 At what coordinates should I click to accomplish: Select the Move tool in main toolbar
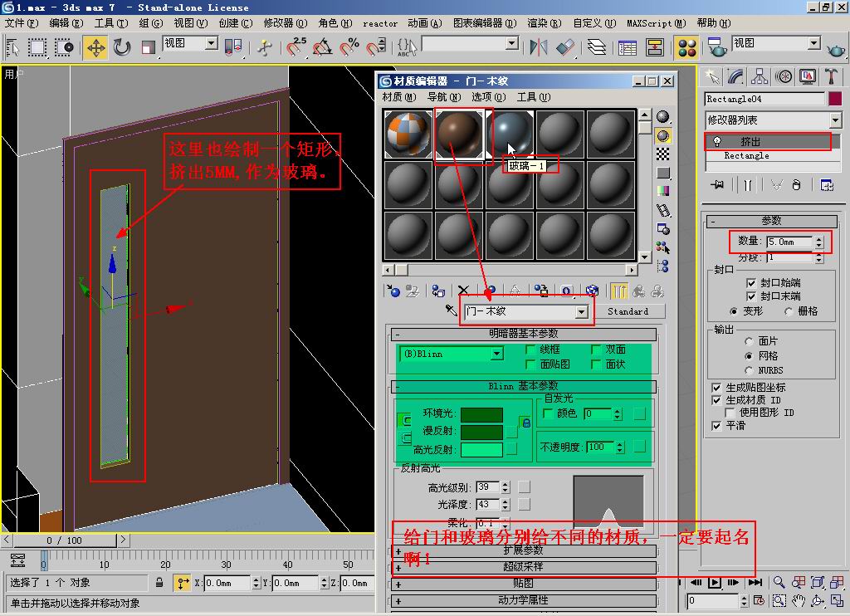click(95, 47)
